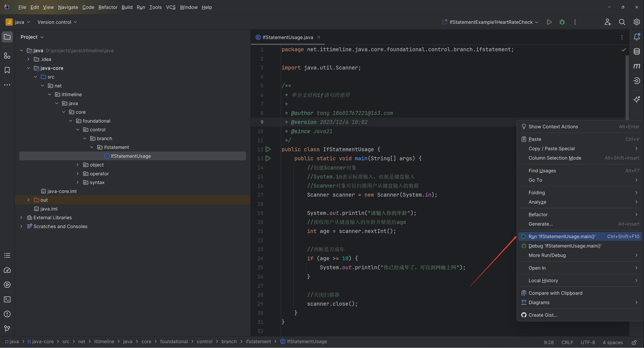Expand the out folder
The width and height of the screenshot is (644, 348).
28,200
